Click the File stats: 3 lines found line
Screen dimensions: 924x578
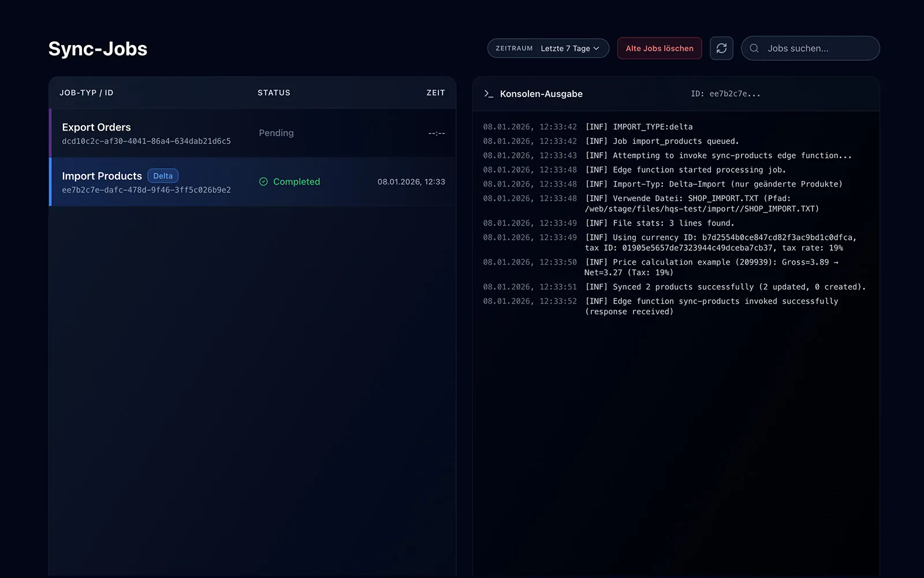click(x=660, y=223)
